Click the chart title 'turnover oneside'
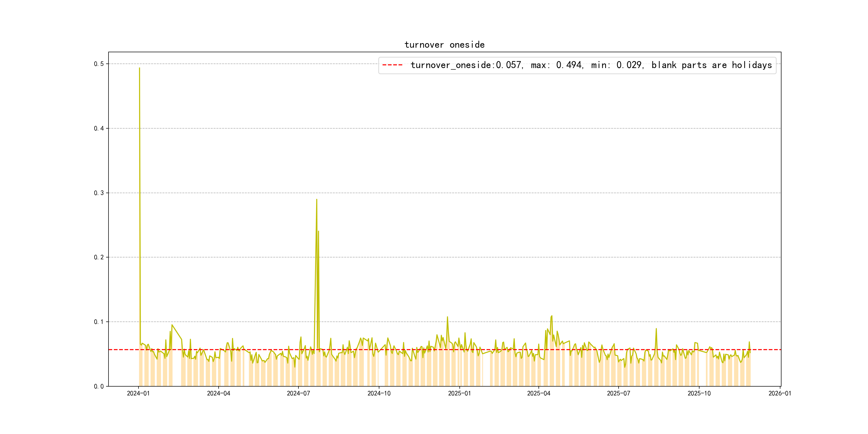 (444, 45)
